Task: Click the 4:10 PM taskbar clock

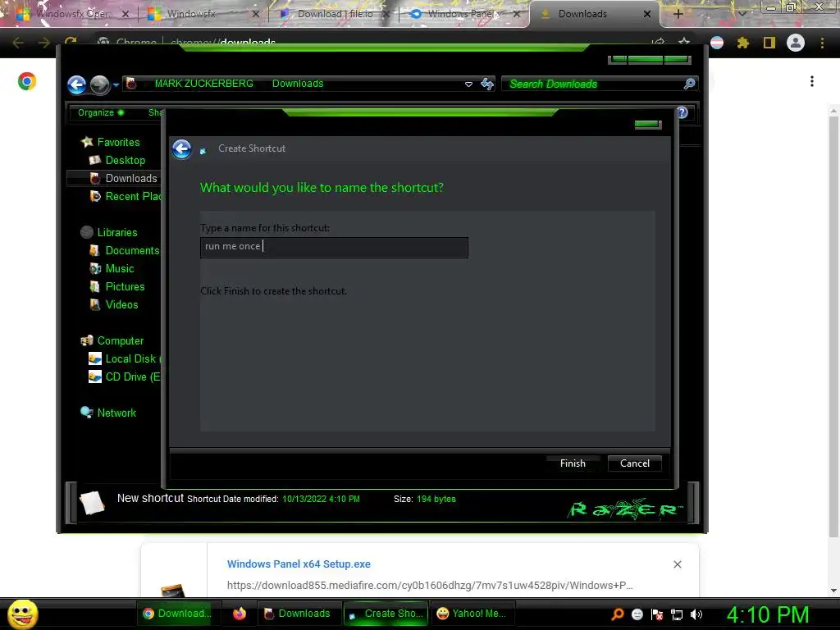Action: (x=768, y=614)
